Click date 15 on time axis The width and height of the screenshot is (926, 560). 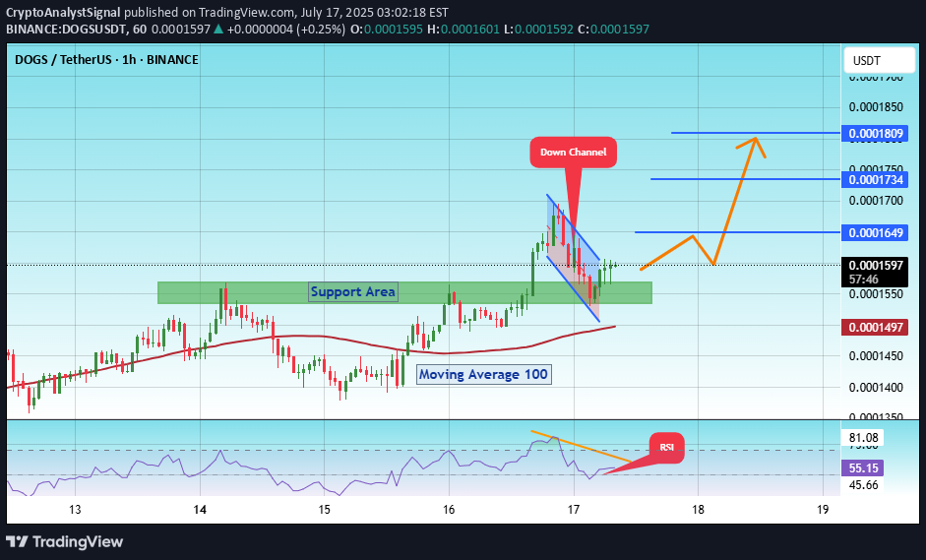[x=324, y=510]
